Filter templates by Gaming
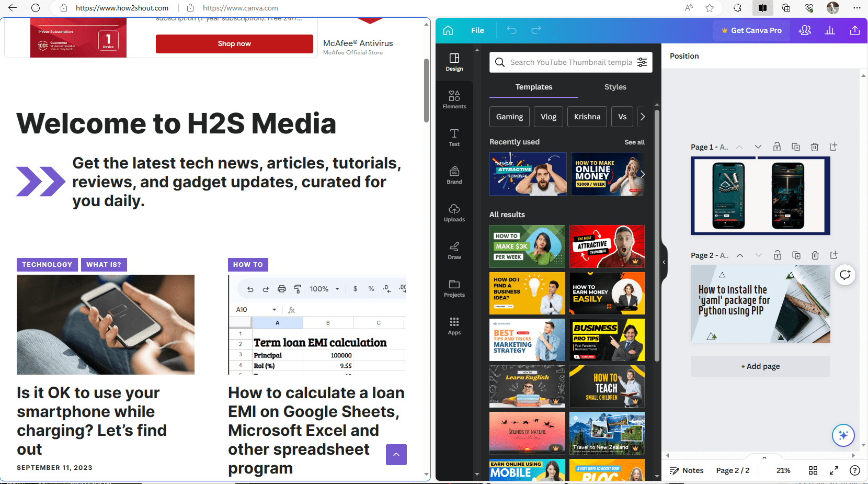The image size is (868, 484). pyautogui.click(x=509, y=117)
